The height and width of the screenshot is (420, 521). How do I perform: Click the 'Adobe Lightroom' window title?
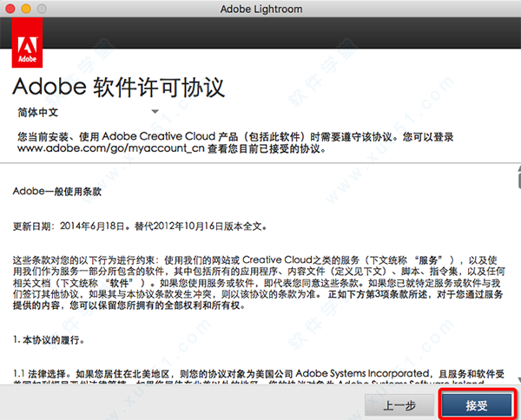pyautogui.click(x=261, y=9)
